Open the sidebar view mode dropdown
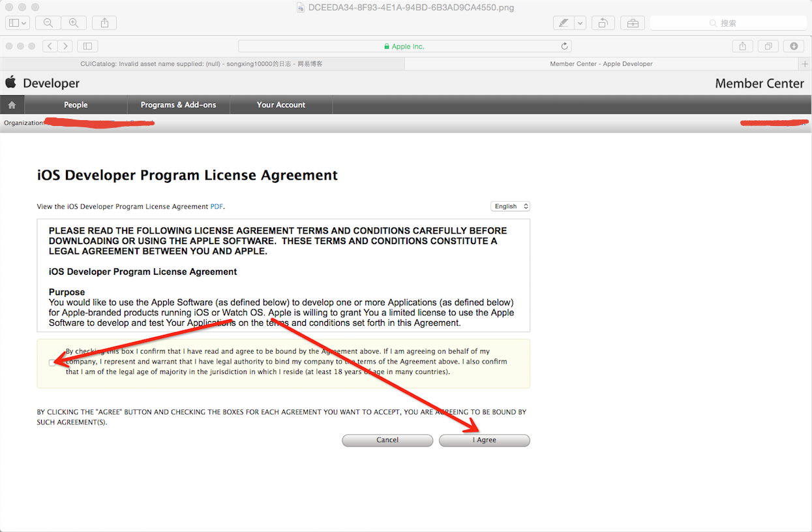This screenshot has height=532, width=812. 17,23
